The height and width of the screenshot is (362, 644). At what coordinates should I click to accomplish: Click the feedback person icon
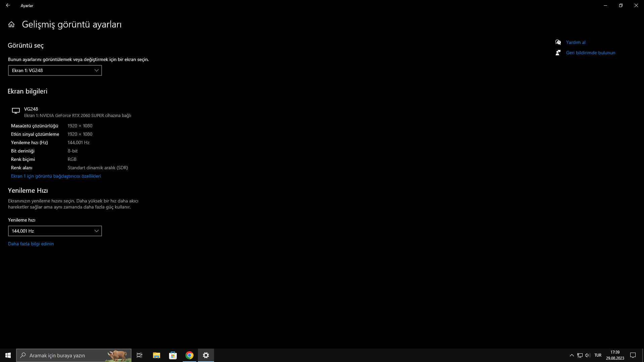point(558,53)
